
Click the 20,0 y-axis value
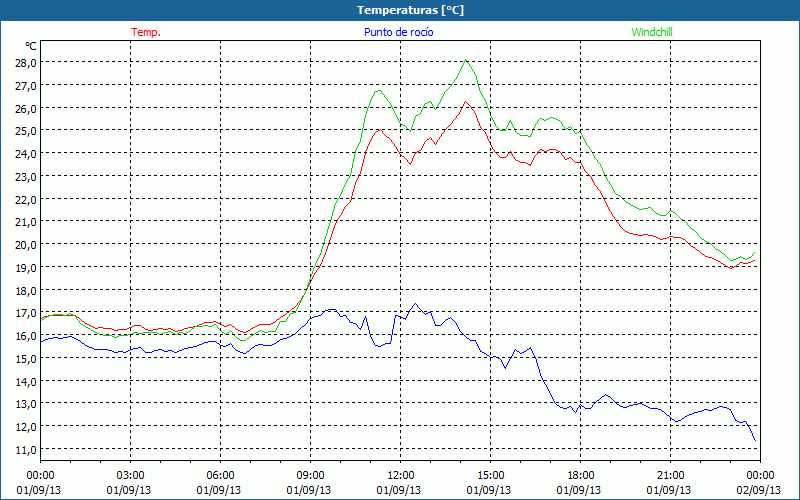point(26,245)
